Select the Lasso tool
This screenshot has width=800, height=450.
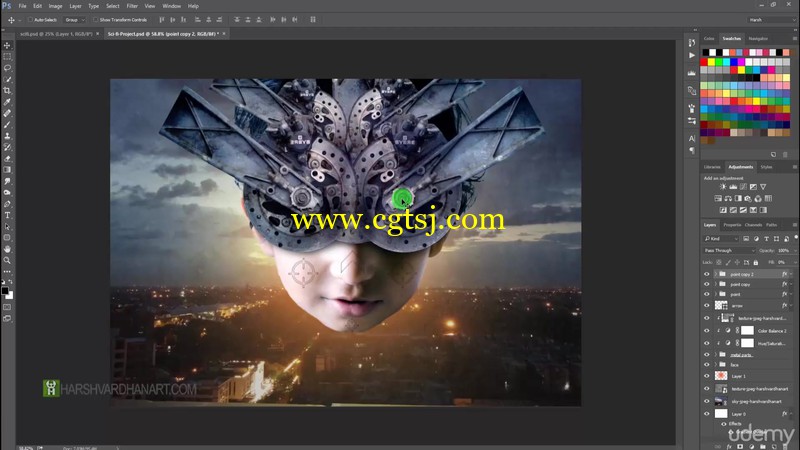pyautogui.click(x=7, y=68)
